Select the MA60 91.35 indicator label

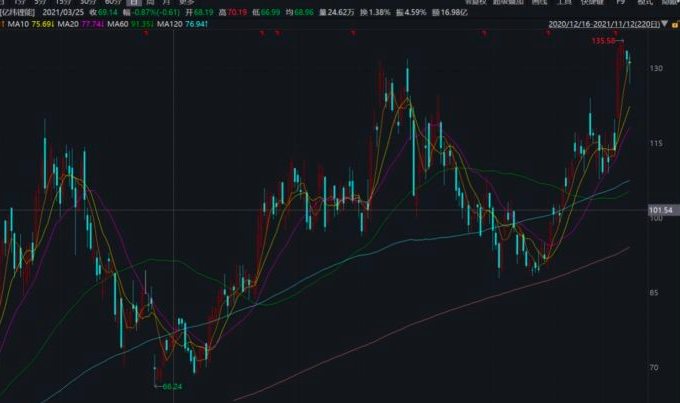(x=131, y=24)
